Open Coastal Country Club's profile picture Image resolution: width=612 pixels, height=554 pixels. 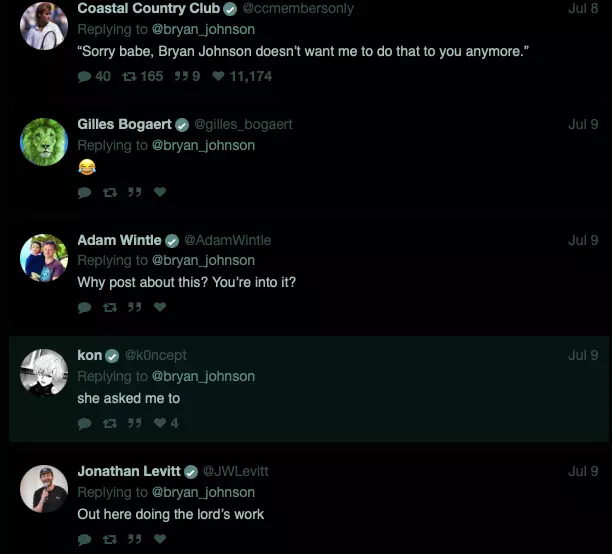(44, 25)
